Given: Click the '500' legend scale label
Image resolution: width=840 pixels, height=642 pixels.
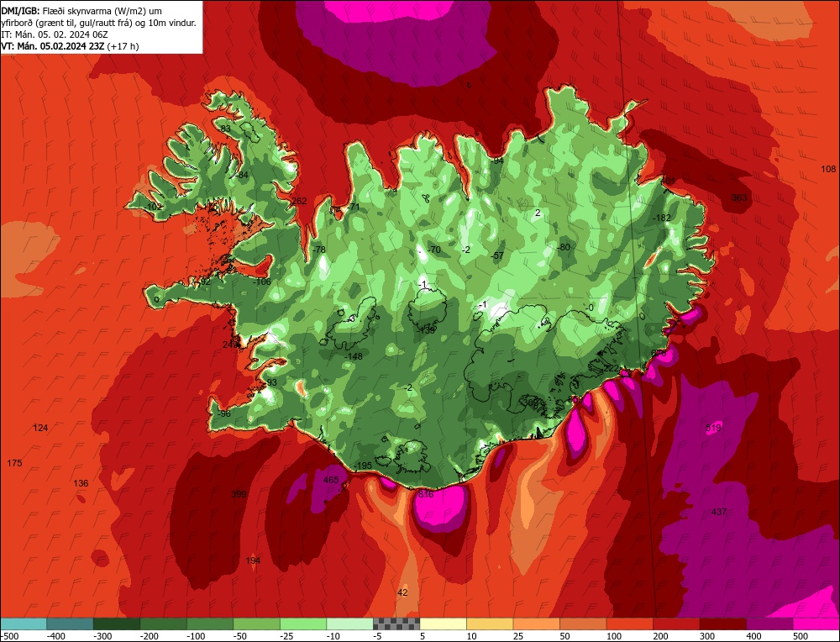Looking at the screenshot, I should [801, 636].
